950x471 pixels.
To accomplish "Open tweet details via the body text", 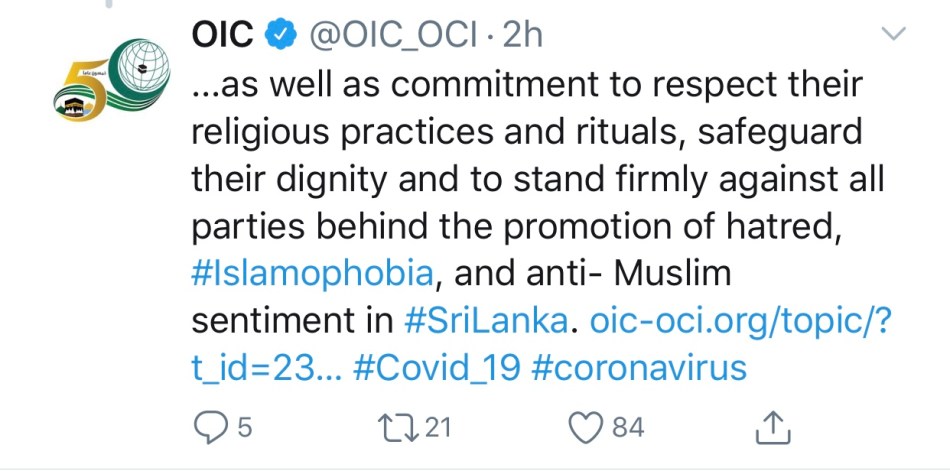I will pyautogui.click(x=520, y=180).
